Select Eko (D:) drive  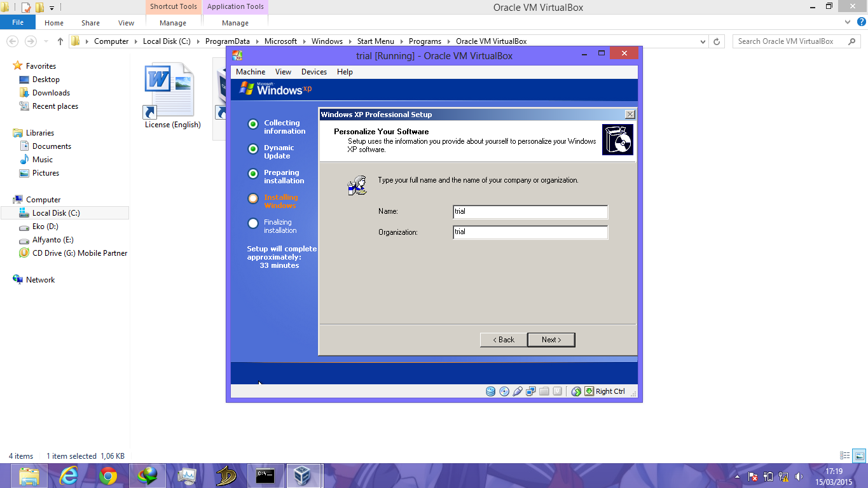tap(45, 227)
